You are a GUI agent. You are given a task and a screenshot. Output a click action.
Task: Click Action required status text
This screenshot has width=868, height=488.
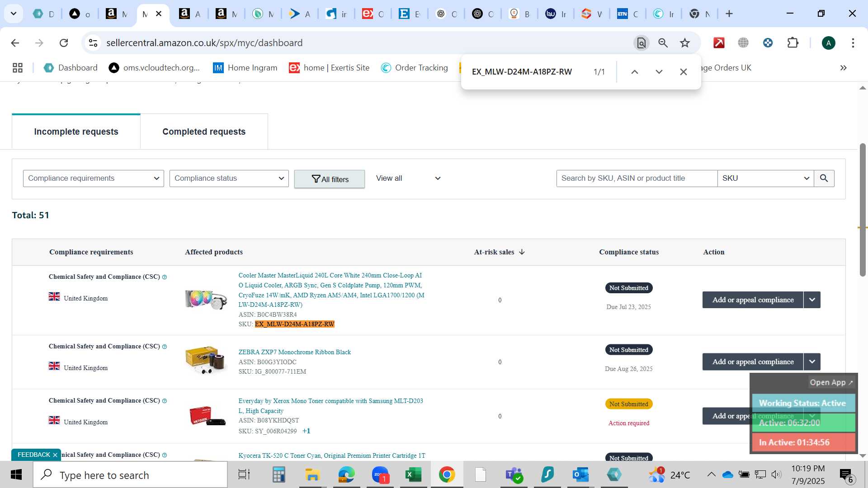click(x=628, y=423)
